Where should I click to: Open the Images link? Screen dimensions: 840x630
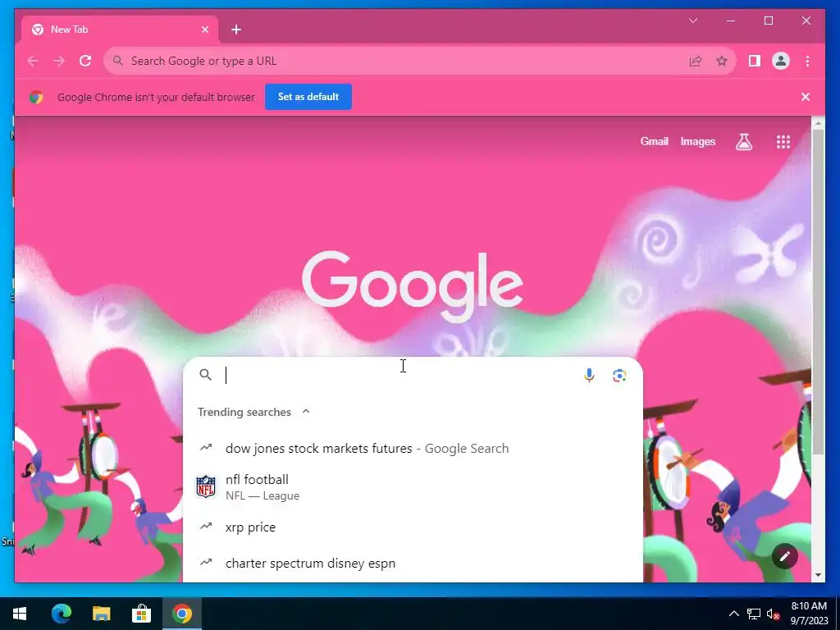697,141
